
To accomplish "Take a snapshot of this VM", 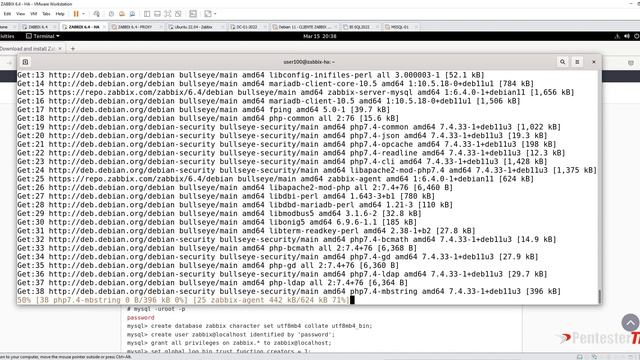I will 111,13.
